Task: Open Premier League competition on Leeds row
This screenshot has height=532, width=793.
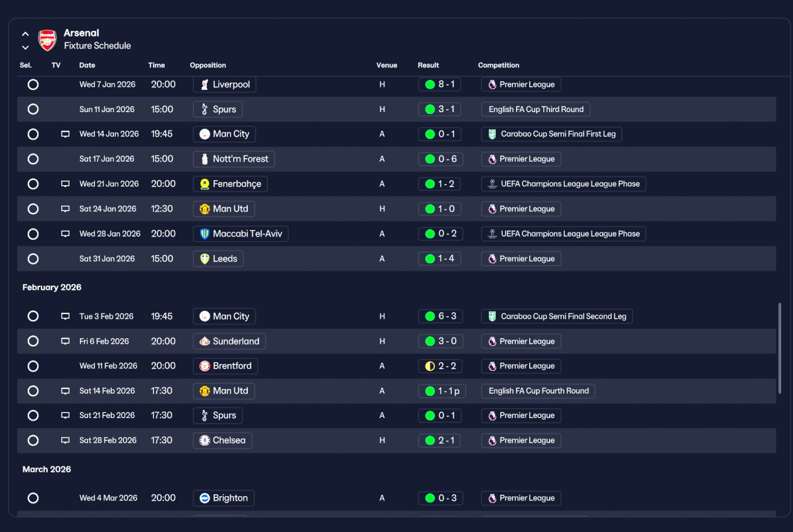Action: click(x=521, y=259)
